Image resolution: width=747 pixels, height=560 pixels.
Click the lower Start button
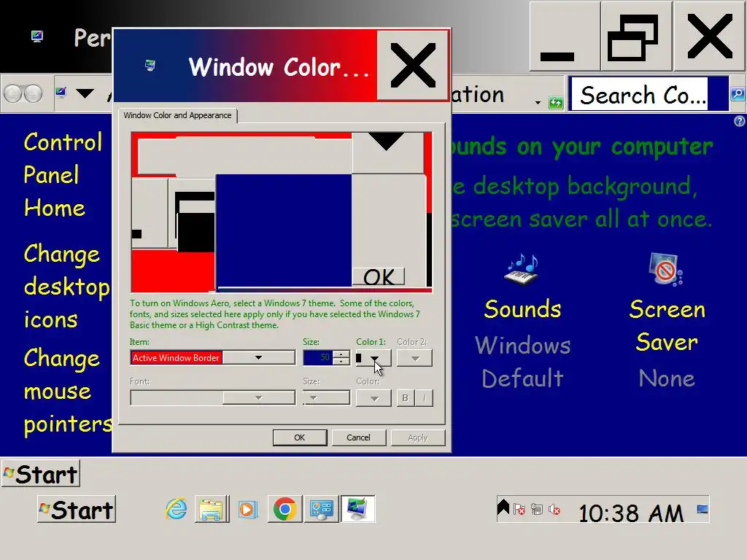(77, 510)
